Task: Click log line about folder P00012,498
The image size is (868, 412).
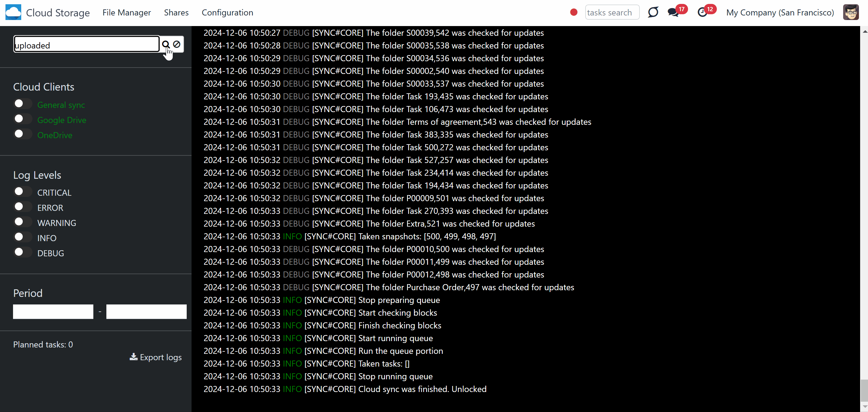Action: [374, 274]
